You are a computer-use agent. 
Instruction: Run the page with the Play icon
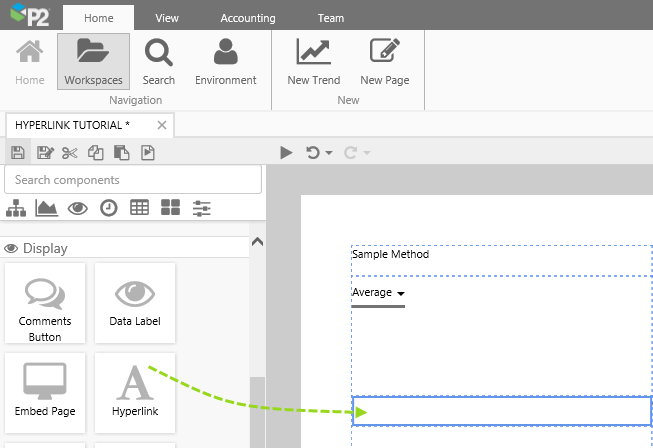point(286,153)
